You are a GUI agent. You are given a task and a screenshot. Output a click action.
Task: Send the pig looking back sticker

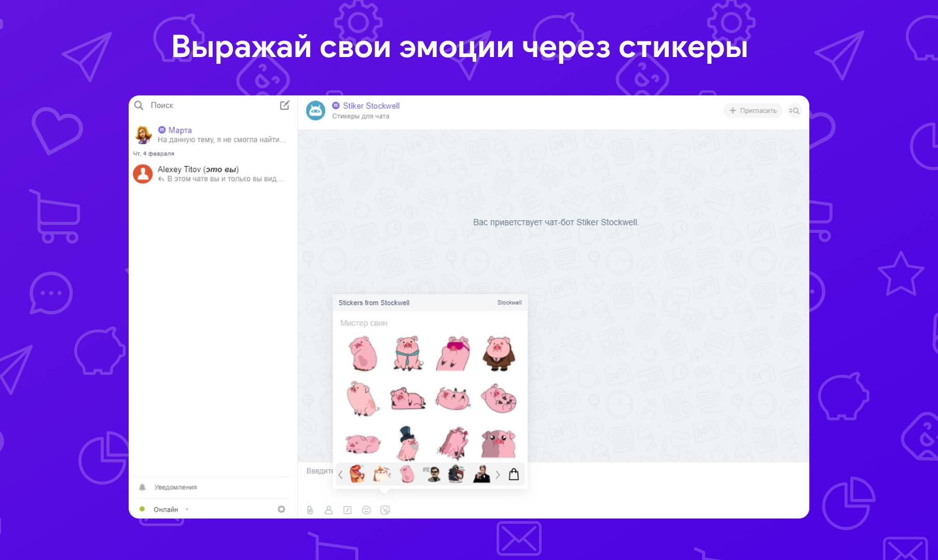pos(363,353)
